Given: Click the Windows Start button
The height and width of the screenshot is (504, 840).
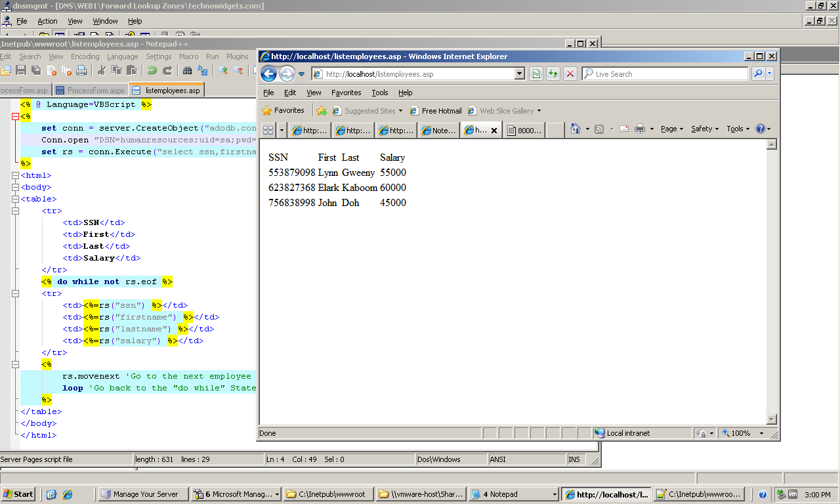Looking at the screenshot, I should pos(18,494).
